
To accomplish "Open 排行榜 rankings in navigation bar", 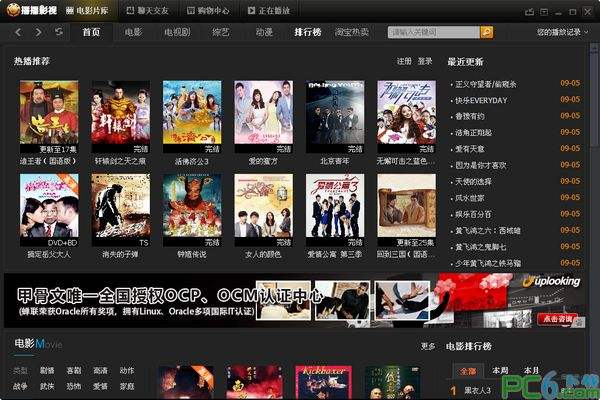I will coord(308,32).
